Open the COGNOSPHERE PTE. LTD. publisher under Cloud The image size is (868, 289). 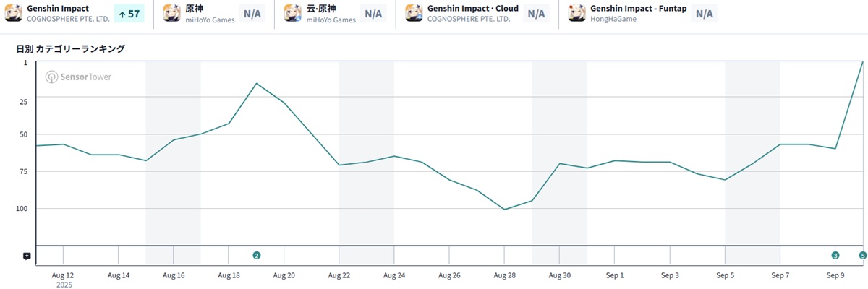click(469, 20)
